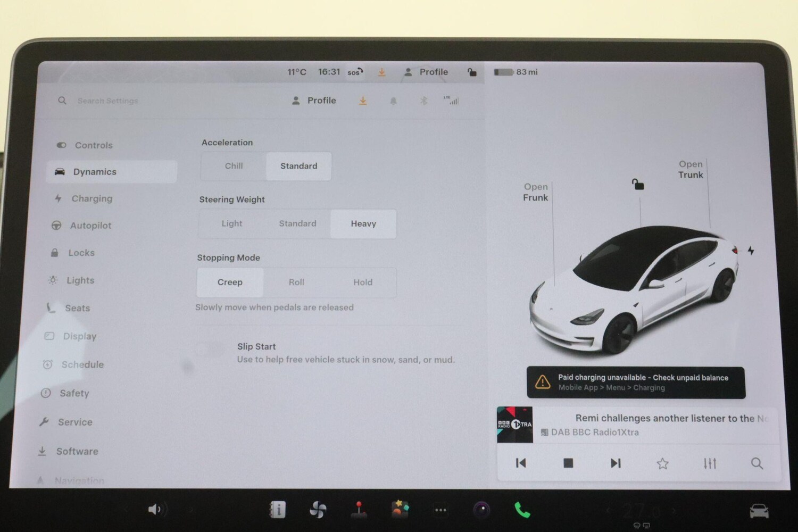Open the Safety settings section
The width and height of the screenshot is (798, 532).
[74, 393]
